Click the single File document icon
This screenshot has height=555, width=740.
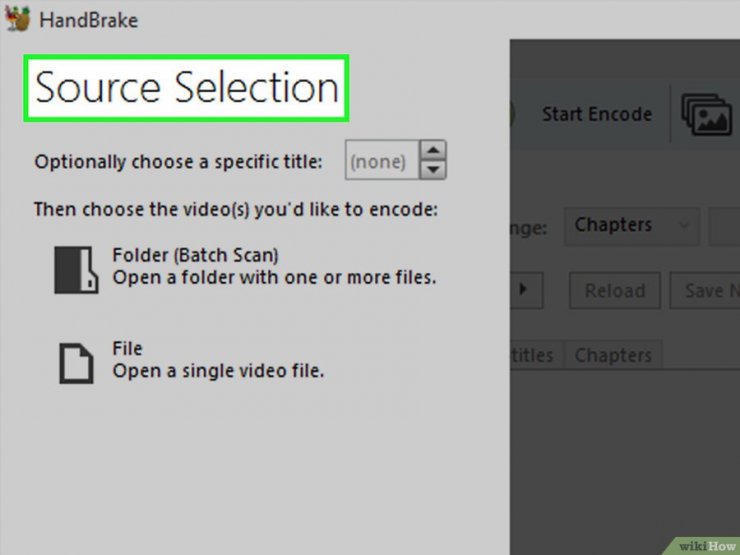76,363
